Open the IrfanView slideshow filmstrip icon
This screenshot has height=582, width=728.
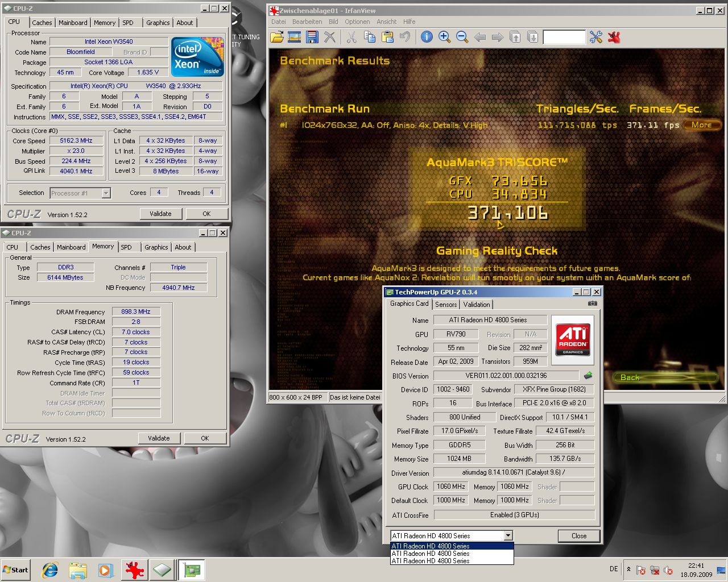point(295,38)
